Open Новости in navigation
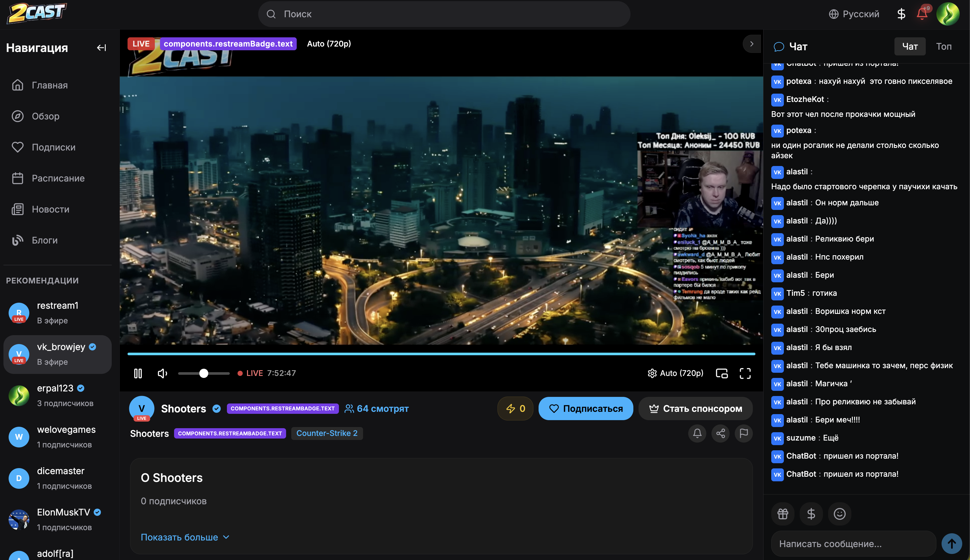Image resolution: width=970 pixels, height=560 pixels. point(58,209)
